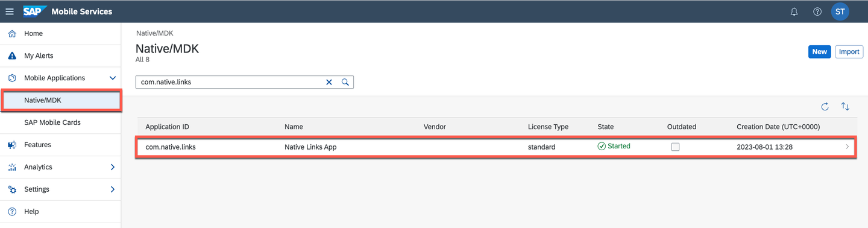Click the Name column header
The width and height of the screenshot is (868, 228).
294,127
